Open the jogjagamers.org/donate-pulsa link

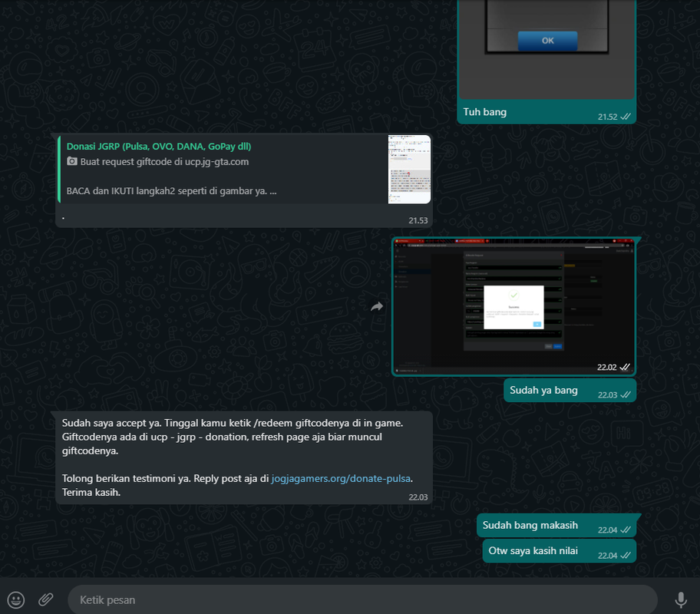(341, 478)
